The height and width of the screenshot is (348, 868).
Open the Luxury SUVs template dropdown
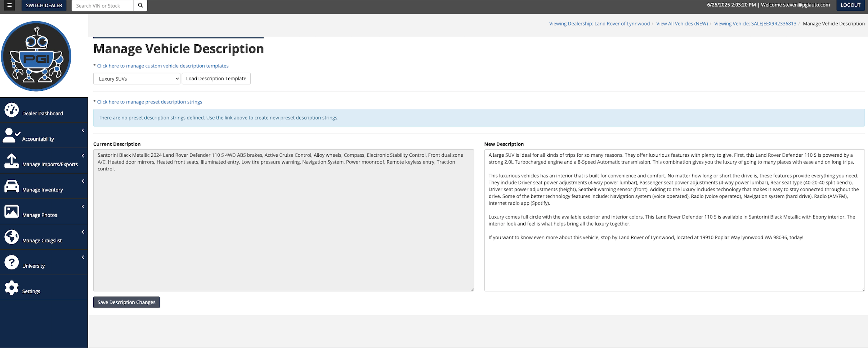pos(137,79)
